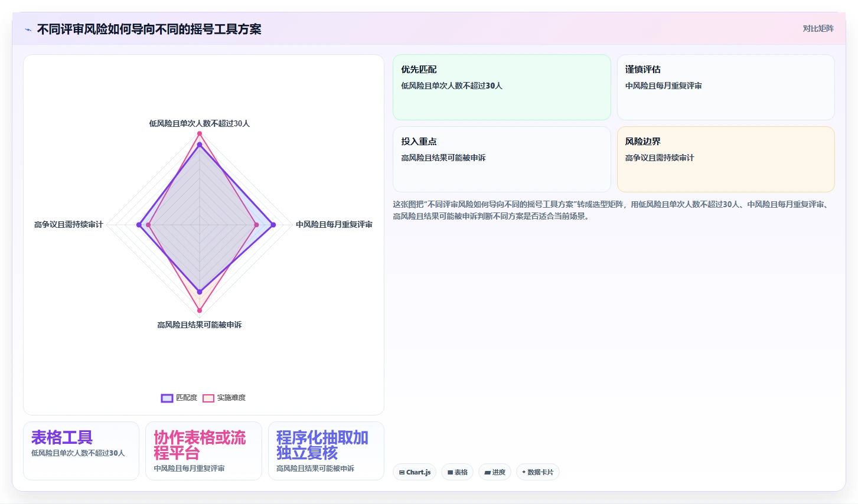The image size is (858, 504).
Task: Toggle the 匹配度 legend swatch
Action: [167, 398]
